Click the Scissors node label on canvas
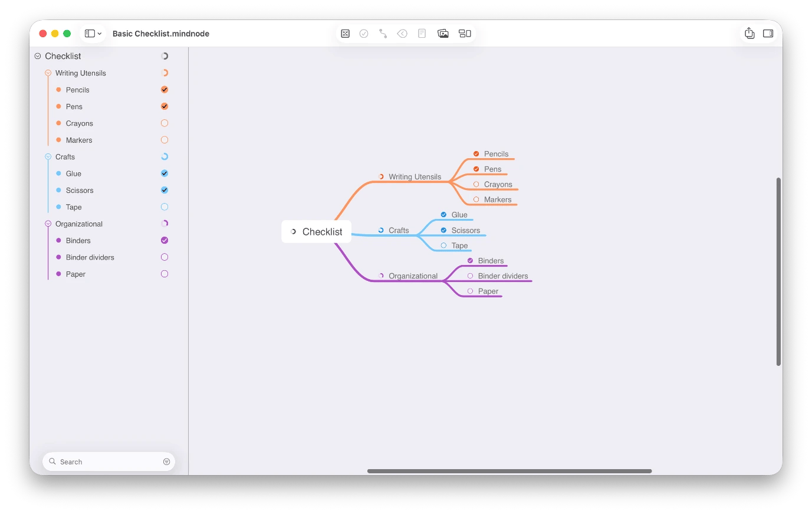The image size is (812, 514). click(466, 230)
